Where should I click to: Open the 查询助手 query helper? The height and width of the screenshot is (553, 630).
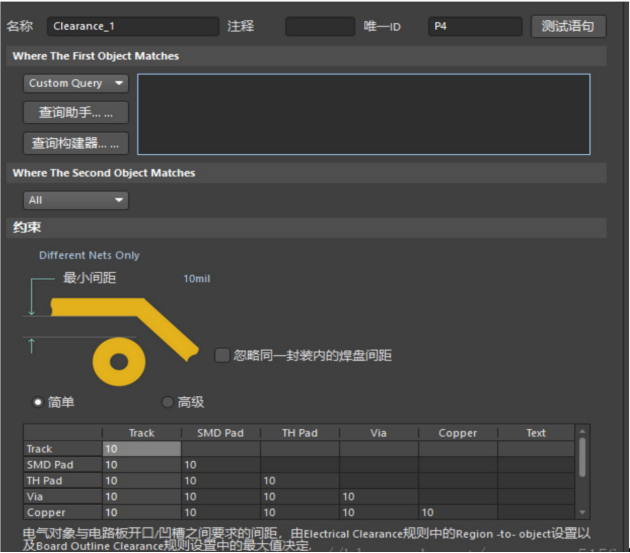pos(76,112)
